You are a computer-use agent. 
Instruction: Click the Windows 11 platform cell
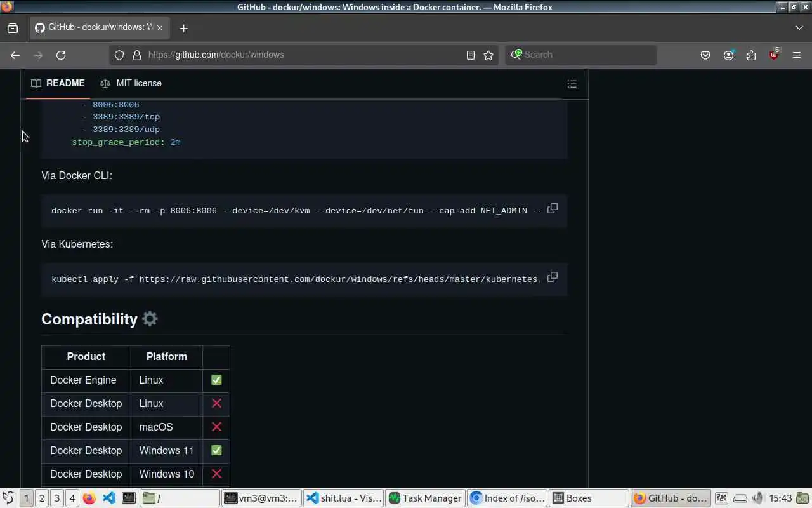[x=167, y=450]
